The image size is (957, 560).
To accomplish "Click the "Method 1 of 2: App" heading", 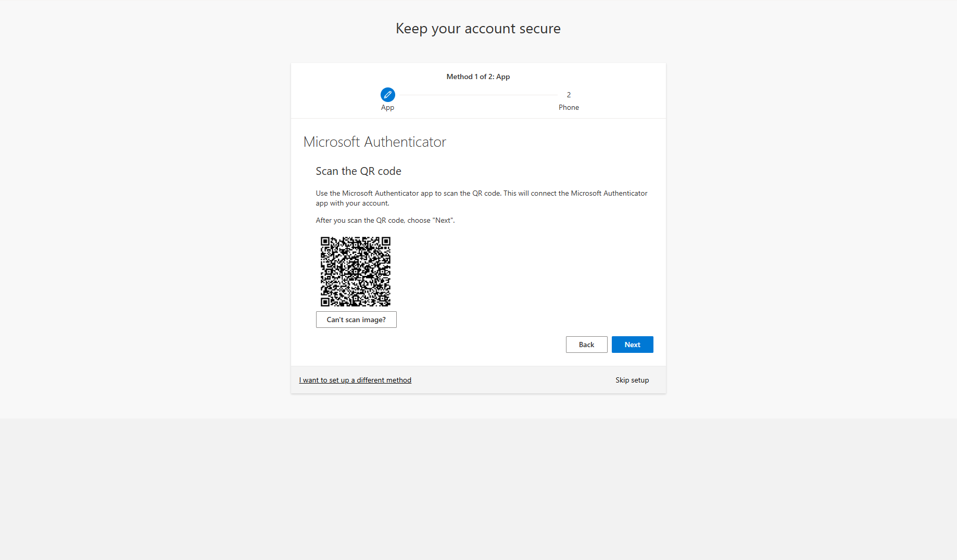I will 477,77.
